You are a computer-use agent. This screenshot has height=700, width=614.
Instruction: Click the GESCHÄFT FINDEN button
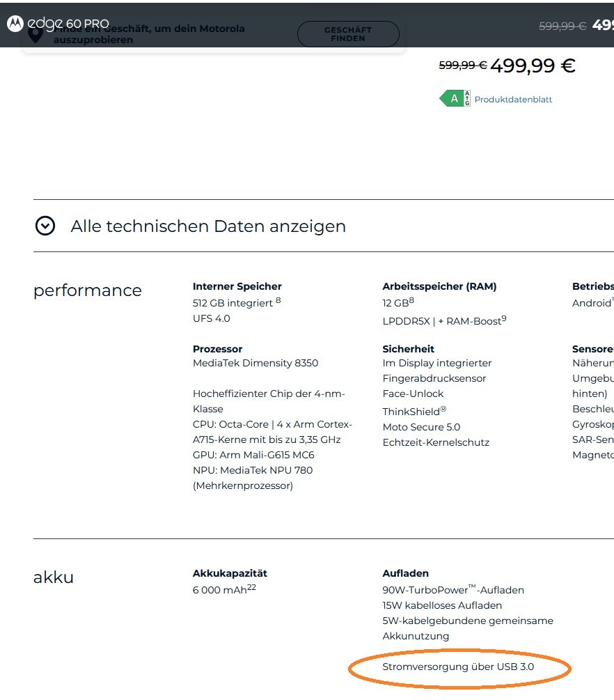(x=348, y=34)
